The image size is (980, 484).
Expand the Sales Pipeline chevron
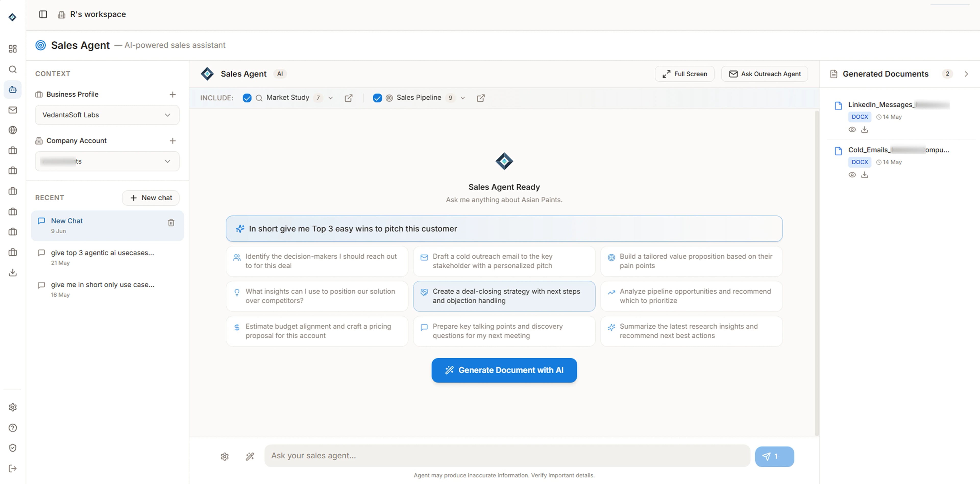pos(463,98)
